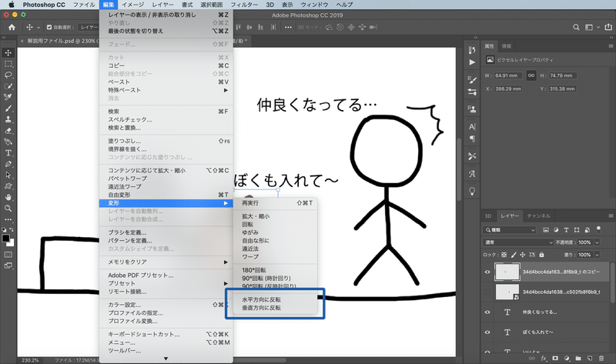This screenshot has width=616, height=364.
Task: Toggle the 自動選択 auto-select checkbox
Action: point(49,27)
